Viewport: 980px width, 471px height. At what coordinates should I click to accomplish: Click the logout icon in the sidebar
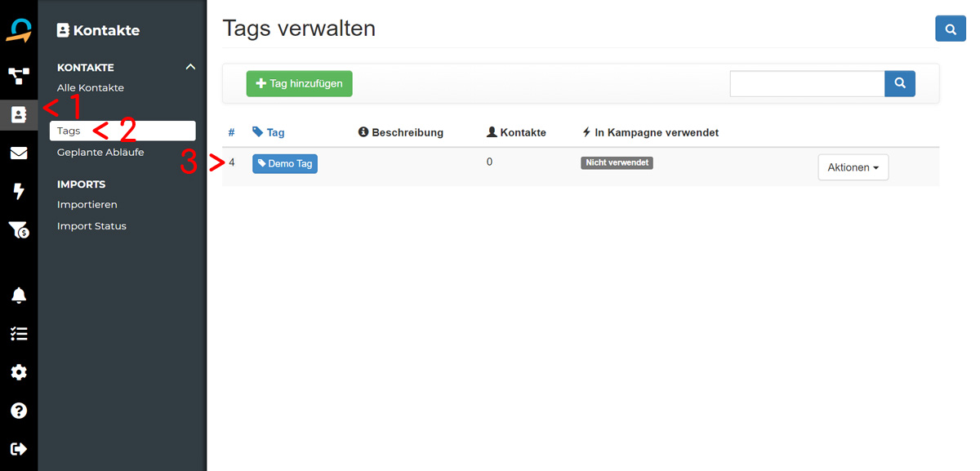19,449
